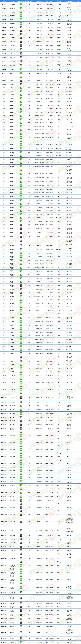81x644 pixels.
Task: Select the 1170 A1.046 engine code cell
Action: coord(69,141)
